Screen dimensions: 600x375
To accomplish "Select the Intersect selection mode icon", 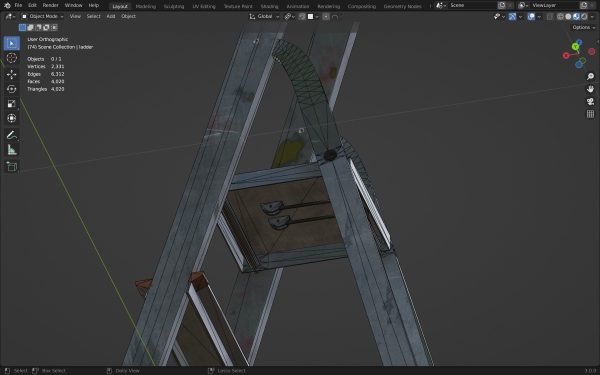I will (54, 28).
